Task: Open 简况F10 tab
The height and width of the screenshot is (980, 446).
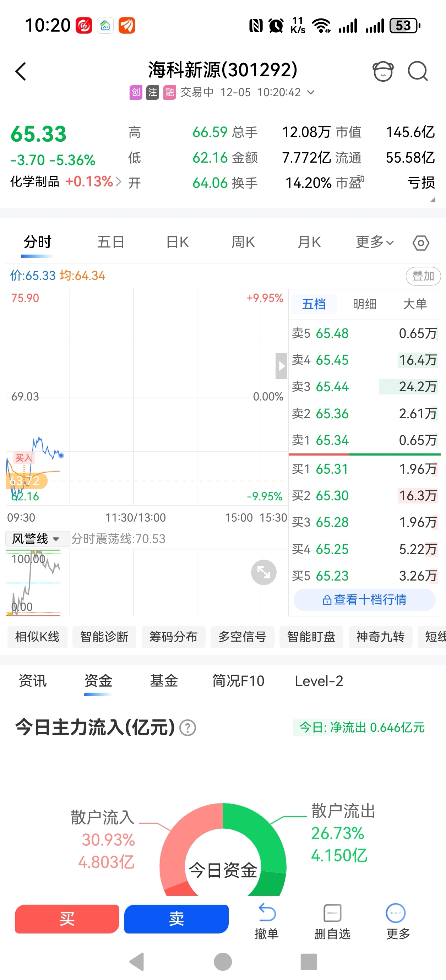Action: coord(238,681)
